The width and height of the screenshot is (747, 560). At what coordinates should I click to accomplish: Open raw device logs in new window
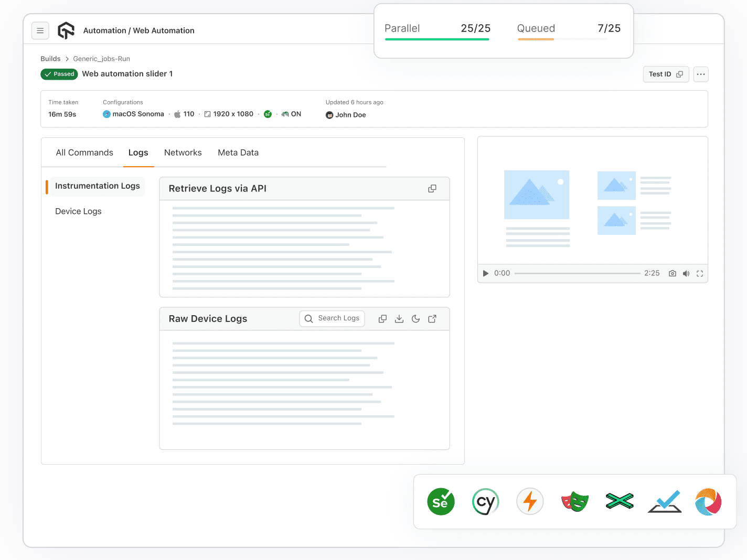click(432, 319)
